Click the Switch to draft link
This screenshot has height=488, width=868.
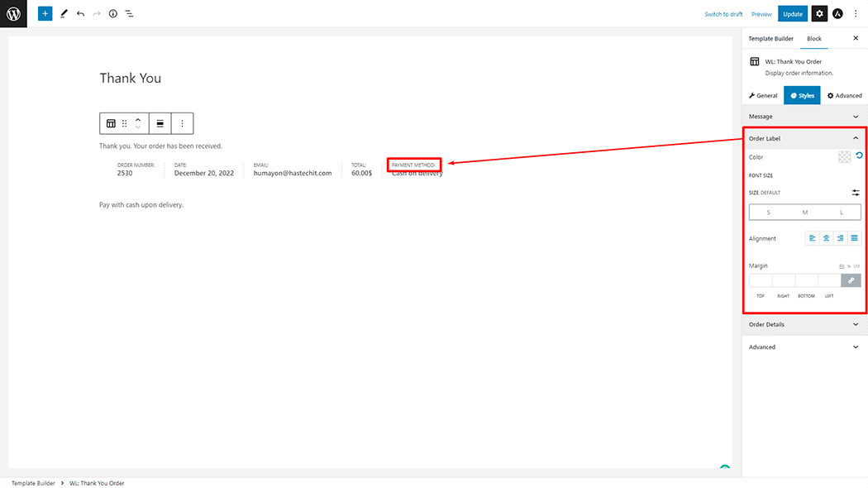point(723,14)
